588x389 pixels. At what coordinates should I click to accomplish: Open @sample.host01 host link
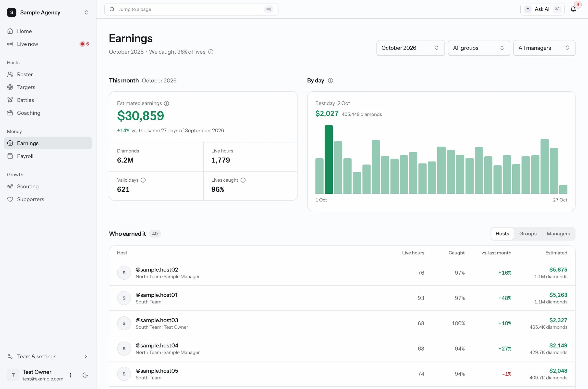pos(156,295)
